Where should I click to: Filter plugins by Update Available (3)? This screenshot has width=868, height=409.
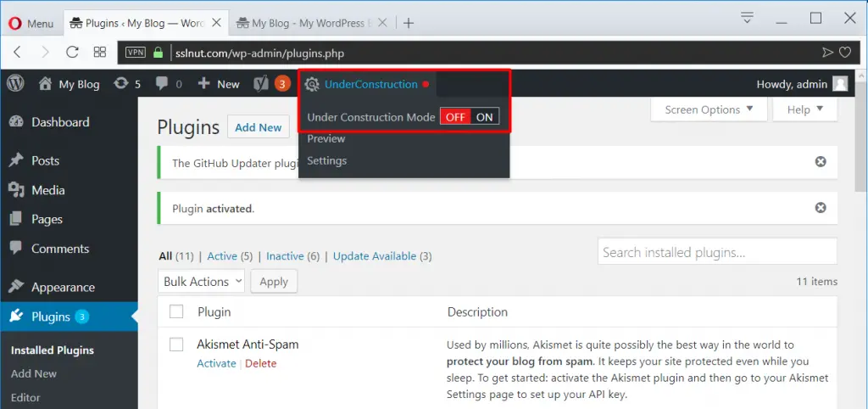(x=382, y=256)
